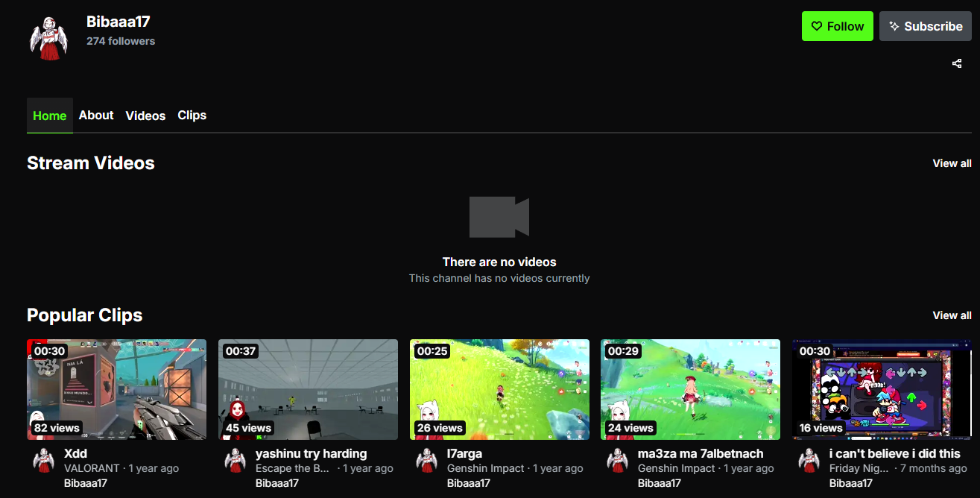Click Bibaaa17 channel profile avatar
980x498 pixels.
pos(48,38)
